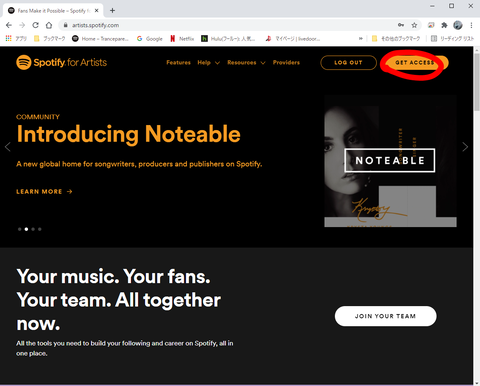Click the LOG OUT button
The image size is (480, 386).
tap(349, 63)
